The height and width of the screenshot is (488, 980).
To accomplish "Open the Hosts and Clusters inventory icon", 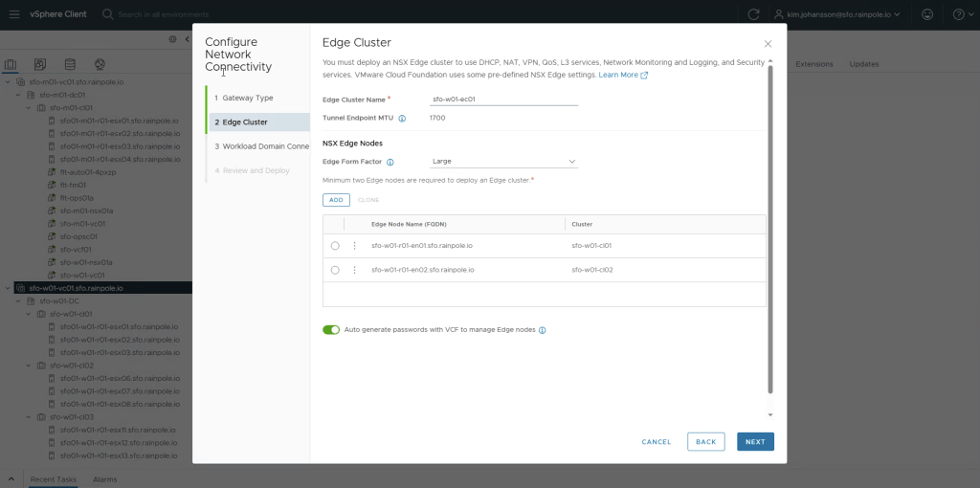I will [x=11, y=64].
